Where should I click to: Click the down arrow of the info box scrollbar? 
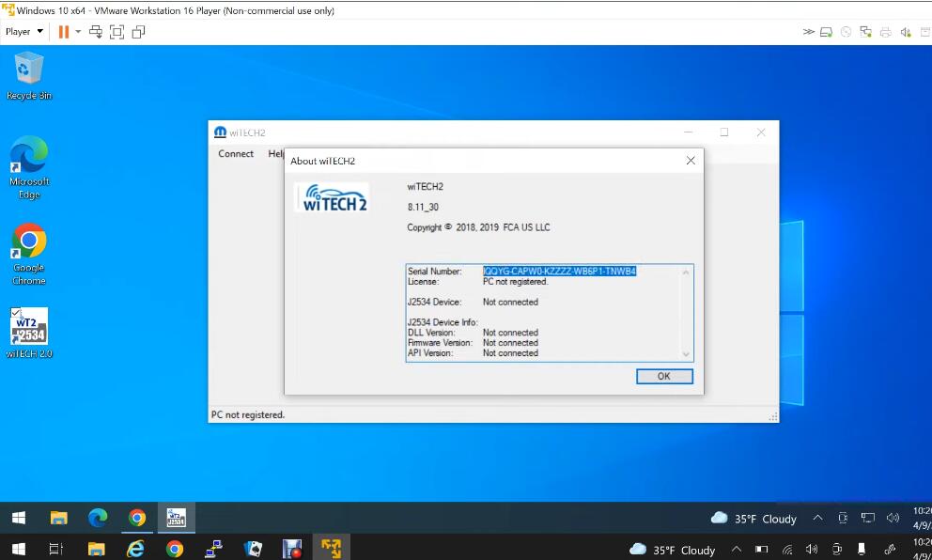pyautogui.click(x=686, y=354)
